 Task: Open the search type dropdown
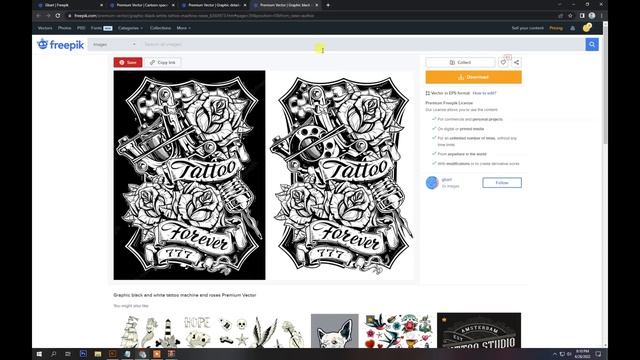point(114,44)
